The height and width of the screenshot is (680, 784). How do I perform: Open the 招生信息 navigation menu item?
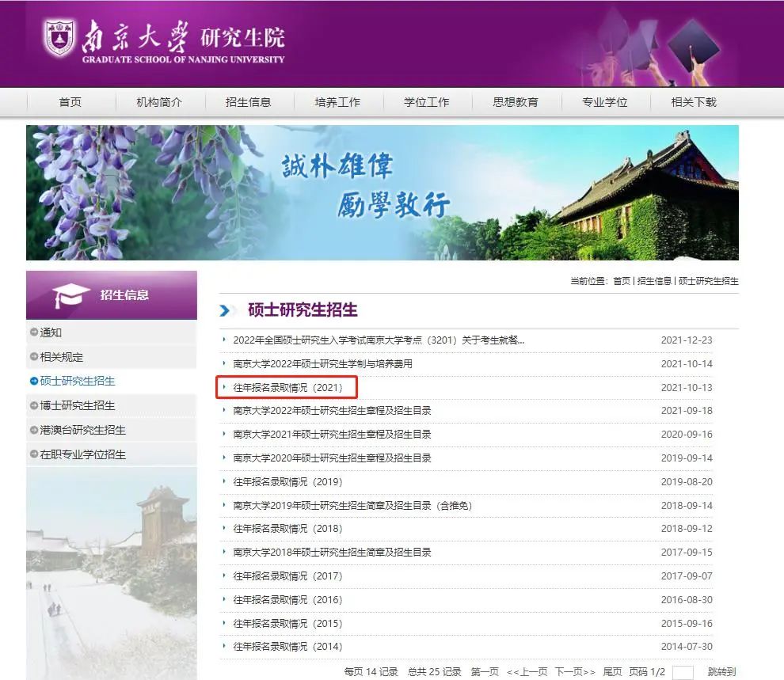[248, 102]
